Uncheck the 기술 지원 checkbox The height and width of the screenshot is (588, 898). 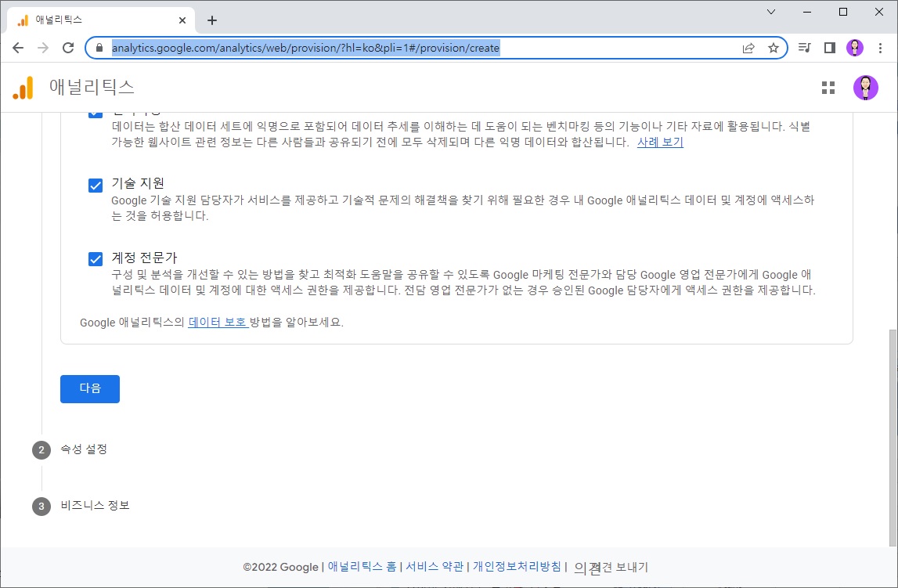point(96,186)
